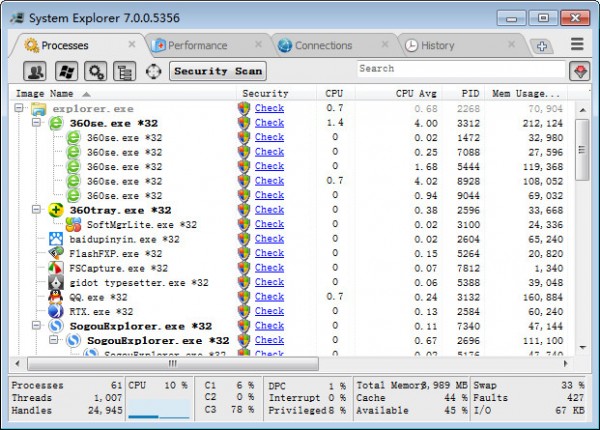This screenshot has width=600, height=430.
Task: Select the crosshair find-window target icon
Action: tap(153, 71)
